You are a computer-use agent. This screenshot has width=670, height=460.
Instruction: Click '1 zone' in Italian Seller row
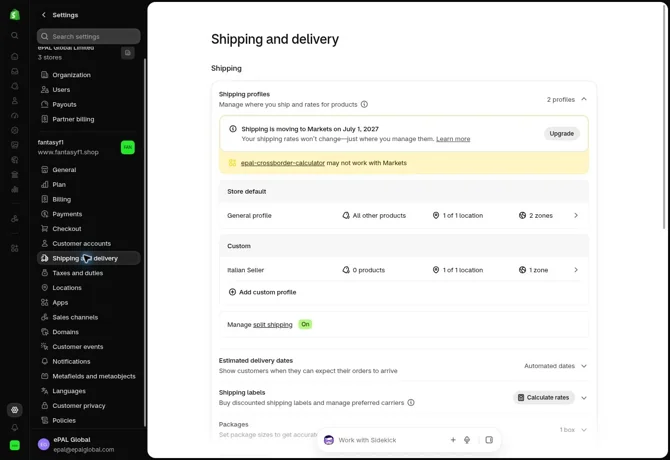pyautogui.click(x=533, y=270)
